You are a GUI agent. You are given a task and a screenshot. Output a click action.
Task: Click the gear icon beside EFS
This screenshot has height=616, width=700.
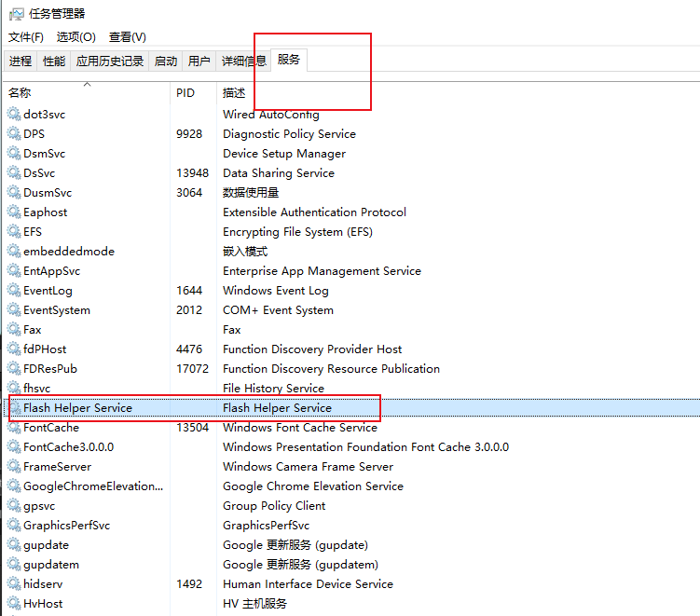coord(14,232)
